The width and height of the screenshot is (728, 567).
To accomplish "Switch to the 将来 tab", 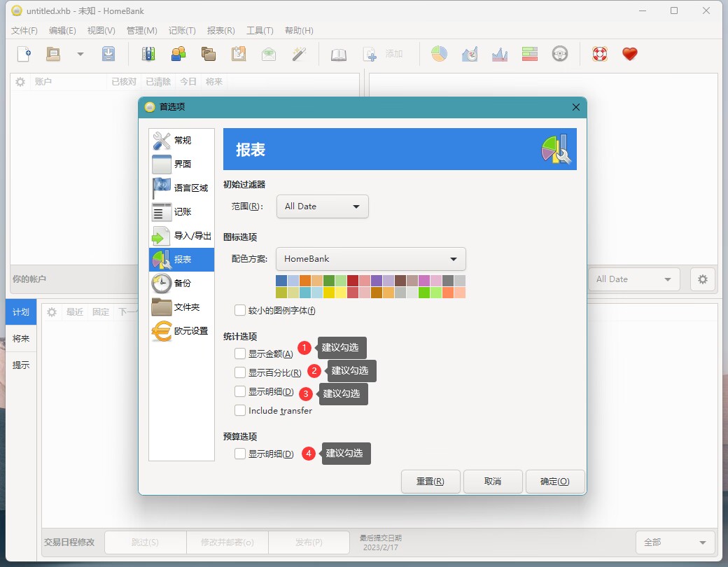I will (x=21, y=339).
